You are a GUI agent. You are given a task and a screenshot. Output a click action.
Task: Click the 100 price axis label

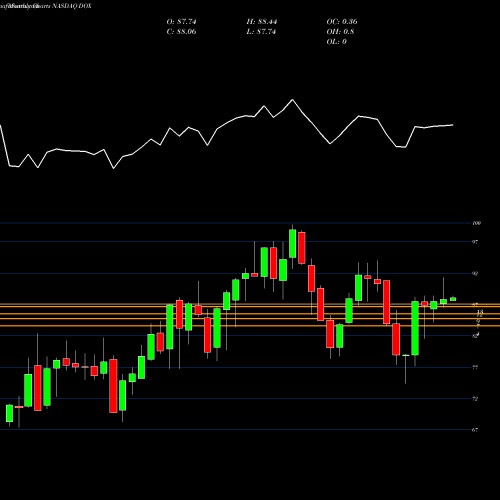pos(477,223)
